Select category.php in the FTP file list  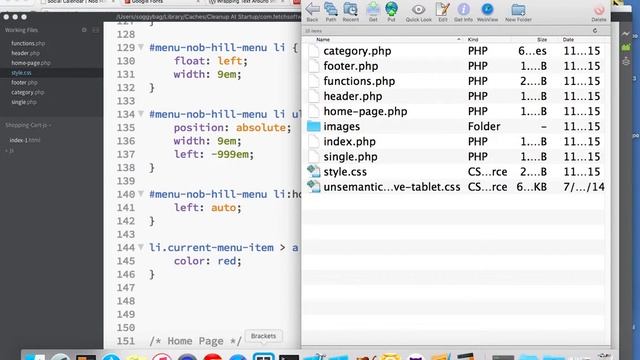tap(357, 51)
